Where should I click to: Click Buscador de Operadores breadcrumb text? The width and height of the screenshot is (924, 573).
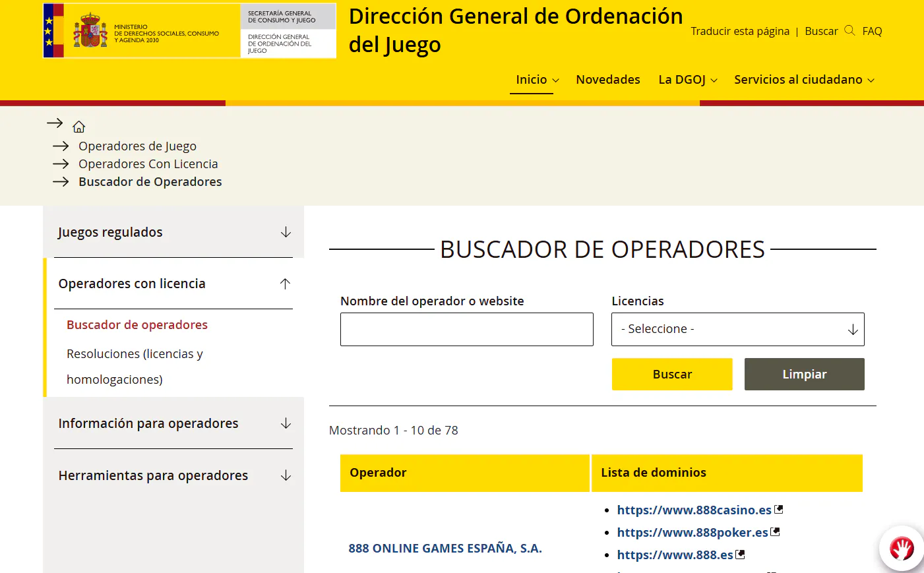click(150, 181)
